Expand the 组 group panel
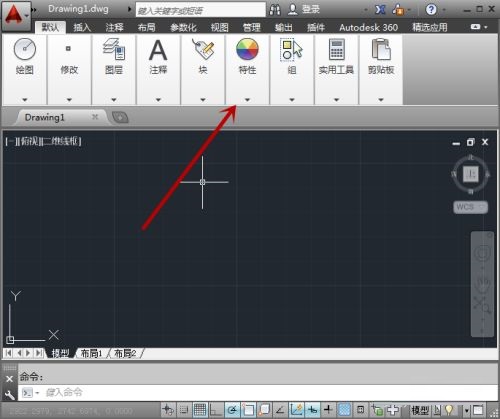The image size is (500, 419). point(292,100)
